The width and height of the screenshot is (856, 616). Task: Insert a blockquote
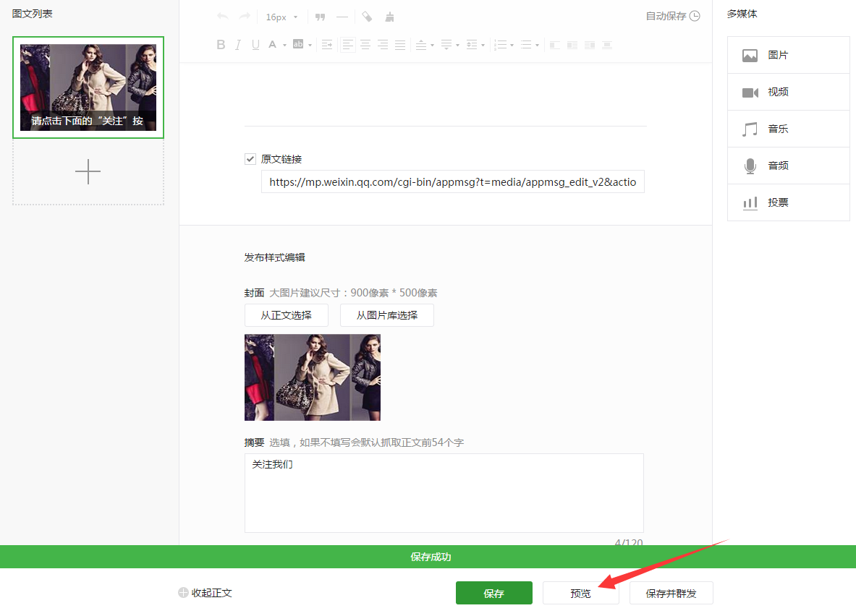click(320, 17)
